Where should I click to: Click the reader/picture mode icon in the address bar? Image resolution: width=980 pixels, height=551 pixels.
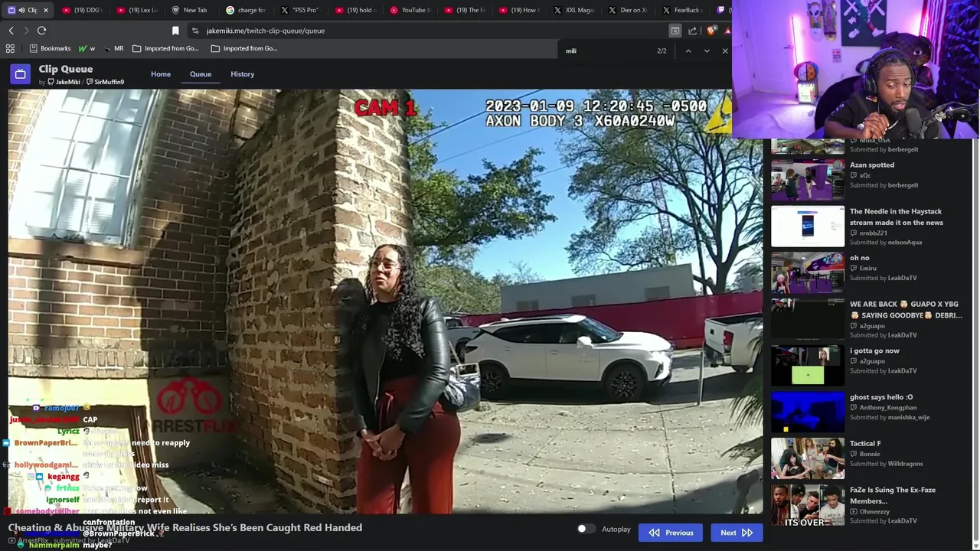[x=675, y=31]
